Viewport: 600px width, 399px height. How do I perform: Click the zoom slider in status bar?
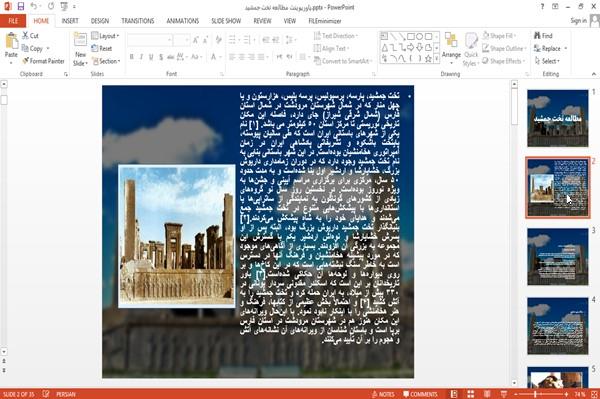(x=541, y=394)
